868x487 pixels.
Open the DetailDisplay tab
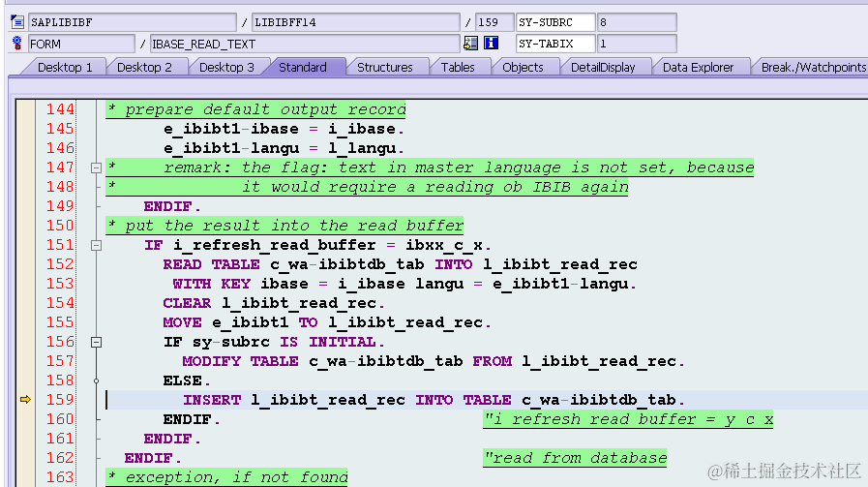point(603,67)
